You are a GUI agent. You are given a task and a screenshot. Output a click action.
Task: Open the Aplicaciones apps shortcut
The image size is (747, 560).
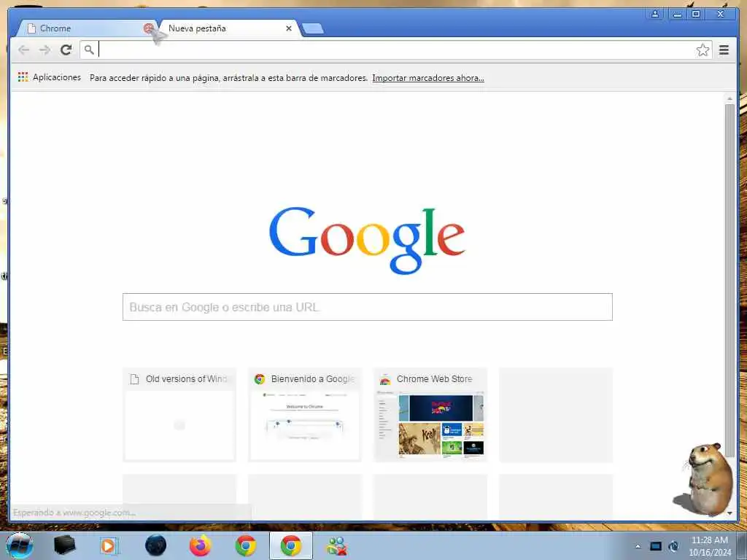[x=50, y=77]
